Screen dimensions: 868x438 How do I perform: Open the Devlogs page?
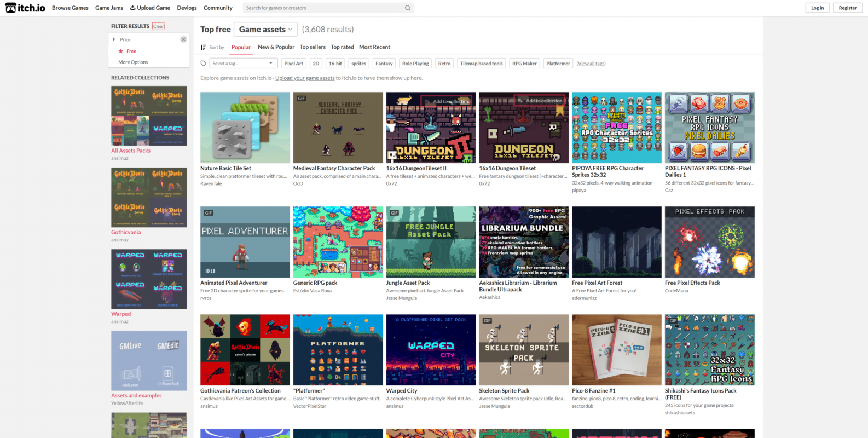pos(187,8)
